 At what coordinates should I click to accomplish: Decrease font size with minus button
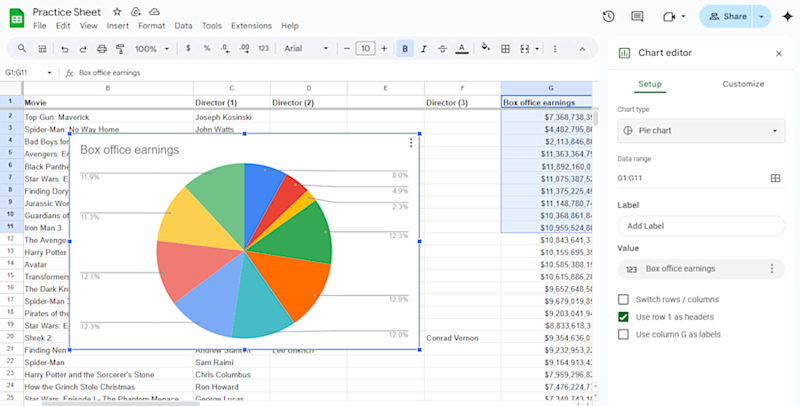tap(347, 49)
